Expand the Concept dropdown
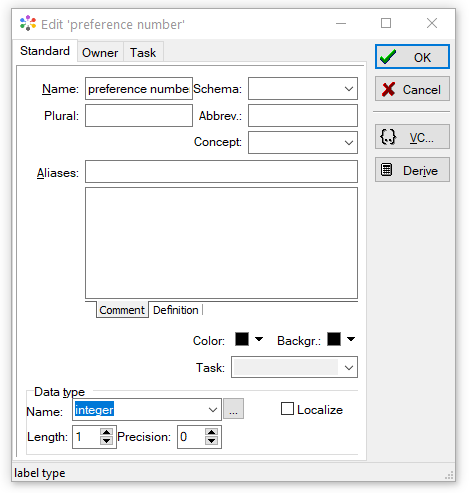This screenshot has width=470, height=493. 349,143
